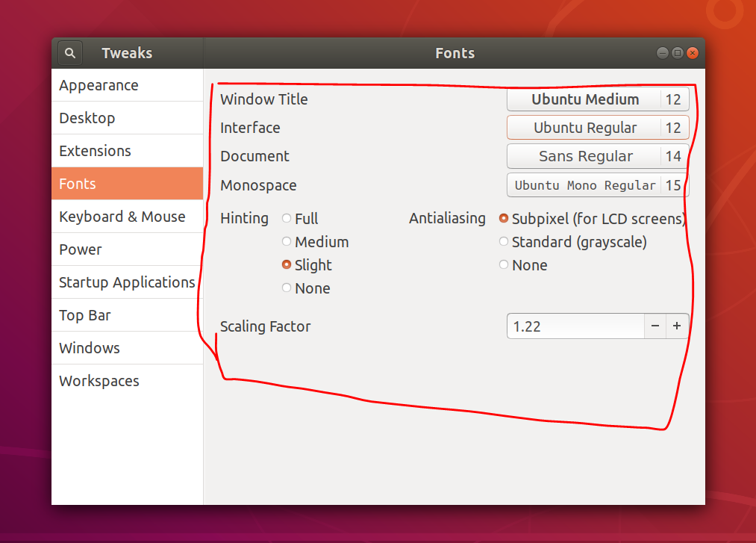The width and height of the screenshot is (756, 543).
Task: Go to the Extensions section
Action: (x=95, y=151)
